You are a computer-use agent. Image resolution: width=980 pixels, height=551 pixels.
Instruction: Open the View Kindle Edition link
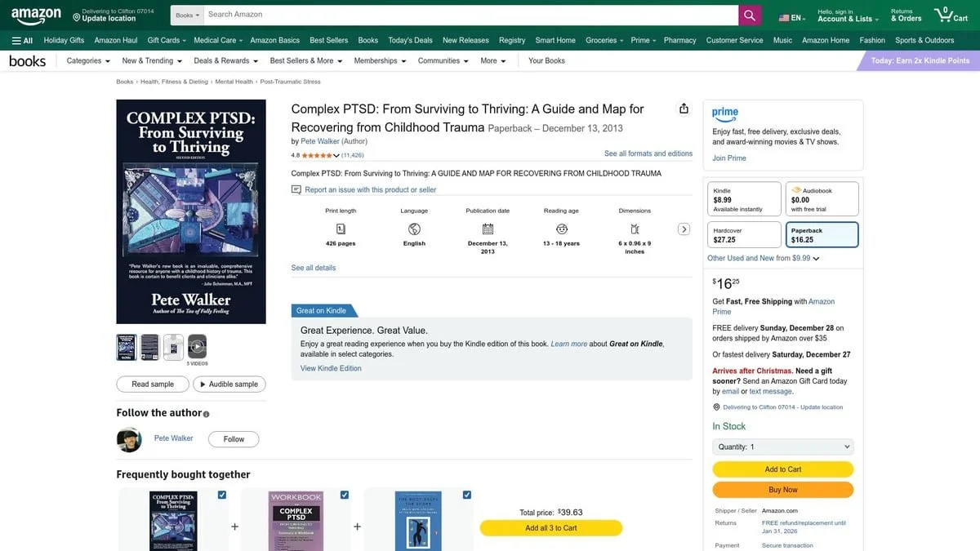click(331, 368)
